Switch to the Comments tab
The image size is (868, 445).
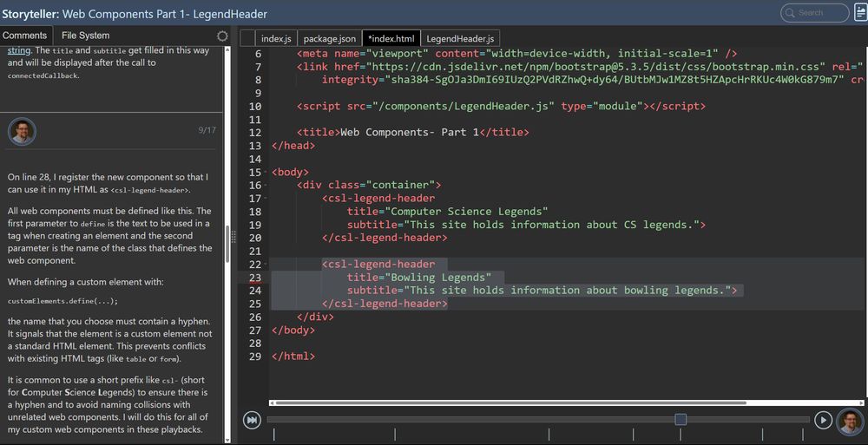coord(25,36)
